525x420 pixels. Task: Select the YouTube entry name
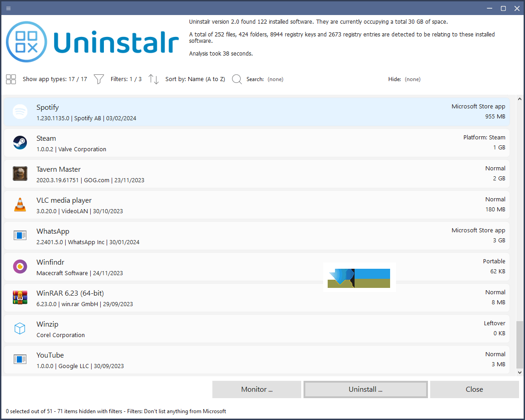[50, 355]
